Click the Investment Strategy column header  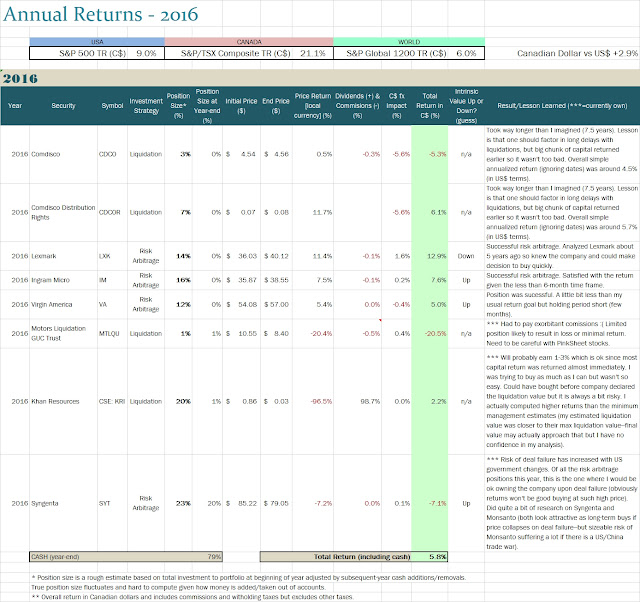pos(146,106)
